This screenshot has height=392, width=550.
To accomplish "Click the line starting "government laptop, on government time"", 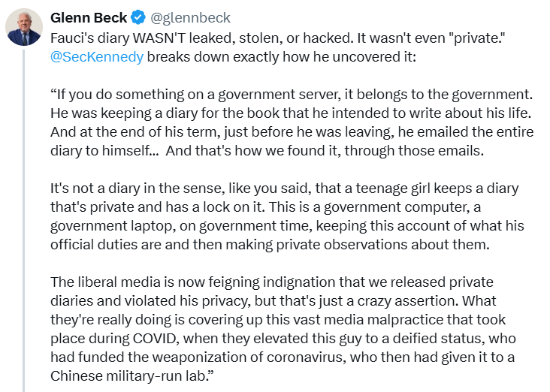I will 287,226.
